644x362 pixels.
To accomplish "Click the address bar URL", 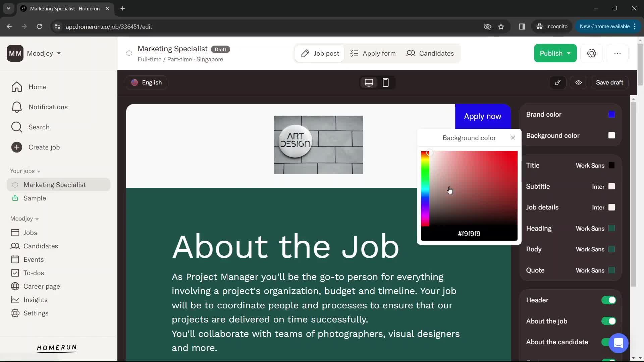I will [109, 26].
